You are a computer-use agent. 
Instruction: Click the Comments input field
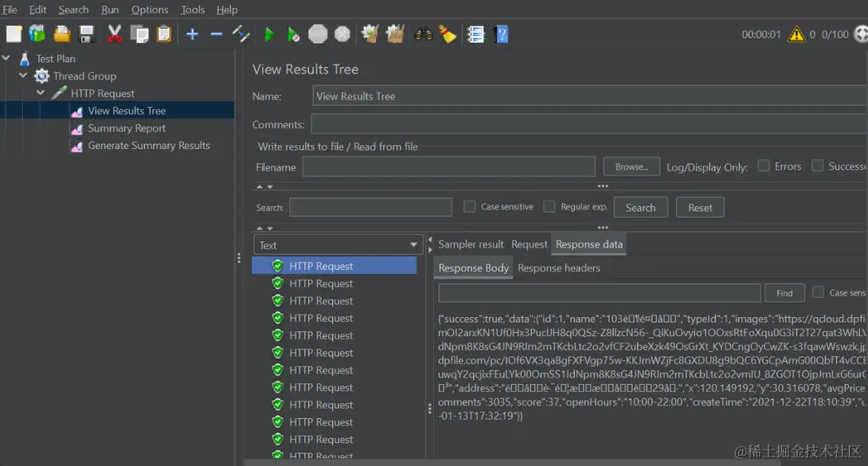point(589,124)
